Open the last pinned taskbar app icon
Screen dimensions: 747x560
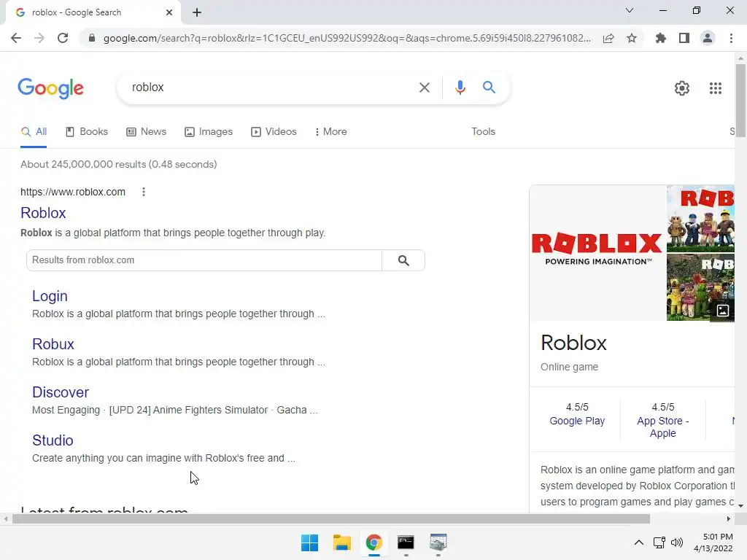coord(438,542)
